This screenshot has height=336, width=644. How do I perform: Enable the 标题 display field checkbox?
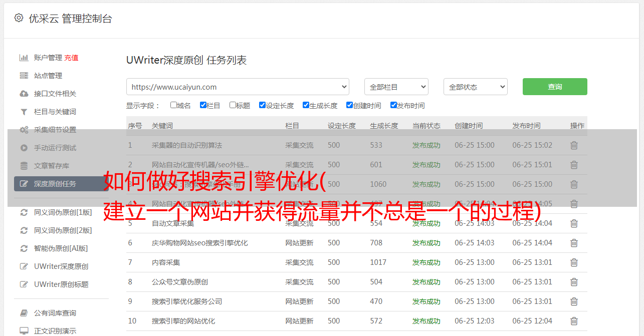(233, 105)
